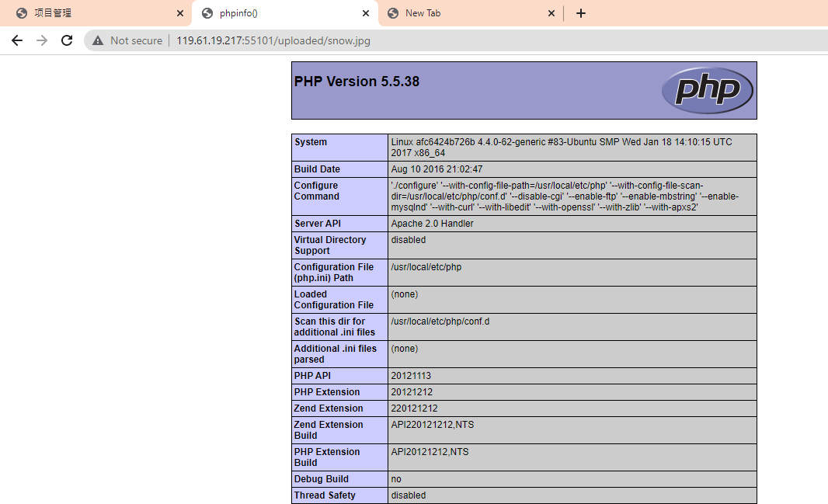Click 'PHP Extension Build' label
The width and height of the screenshot is (828, 504).
[327, 457]
